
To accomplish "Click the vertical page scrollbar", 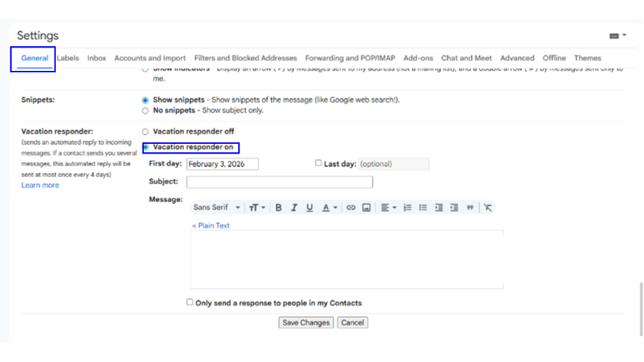I will [641, 309].
